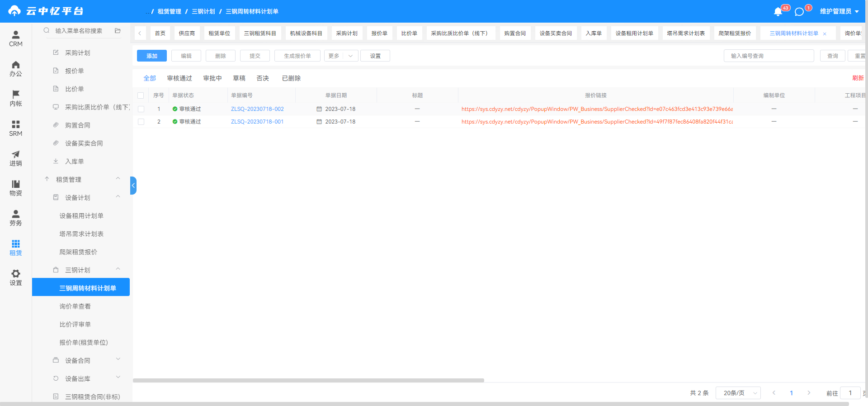
Task: Open the 物资 module icon
Action: click(16, 184)
